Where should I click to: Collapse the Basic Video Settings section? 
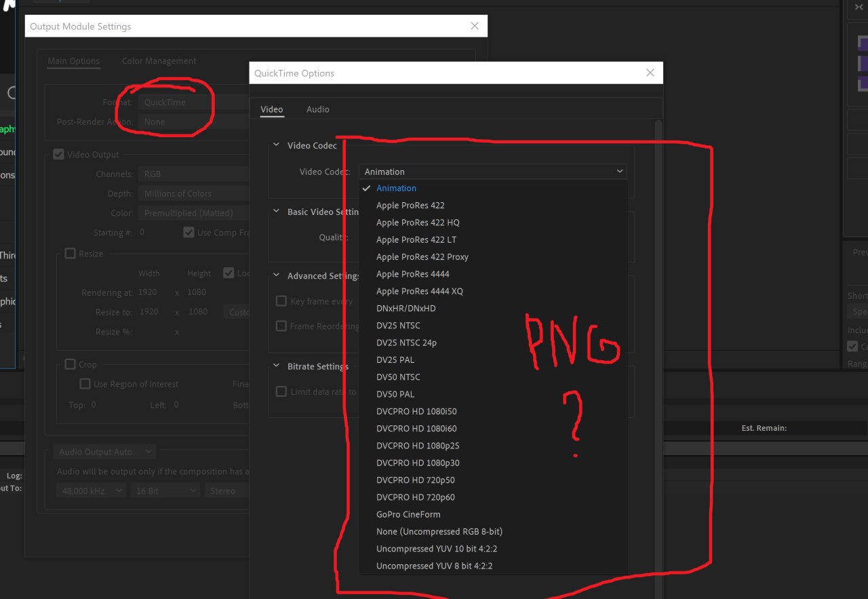point(276,212)
